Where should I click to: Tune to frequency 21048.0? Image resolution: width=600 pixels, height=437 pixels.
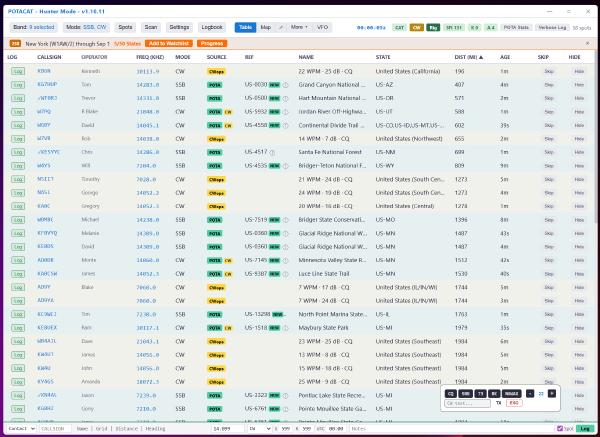click(148, 112)
